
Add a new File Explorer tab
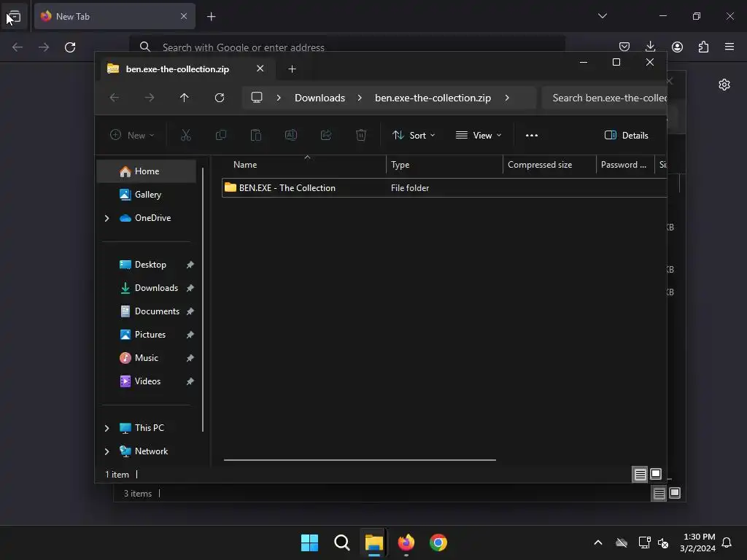292,69
